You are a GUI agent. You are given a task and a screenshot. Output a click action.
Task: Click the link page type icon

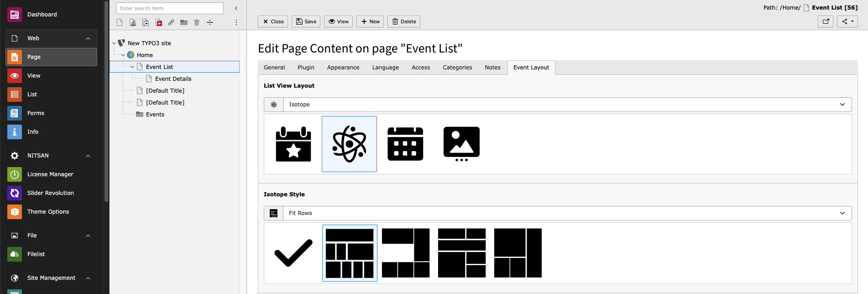(x=171, y=22)
